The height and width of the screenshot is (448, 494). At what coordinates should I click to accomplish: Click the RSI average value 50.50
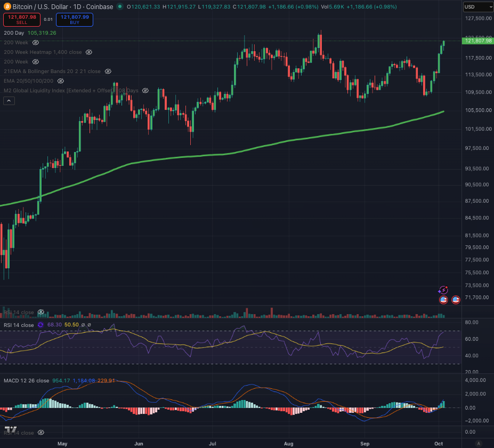coord(71,325)
